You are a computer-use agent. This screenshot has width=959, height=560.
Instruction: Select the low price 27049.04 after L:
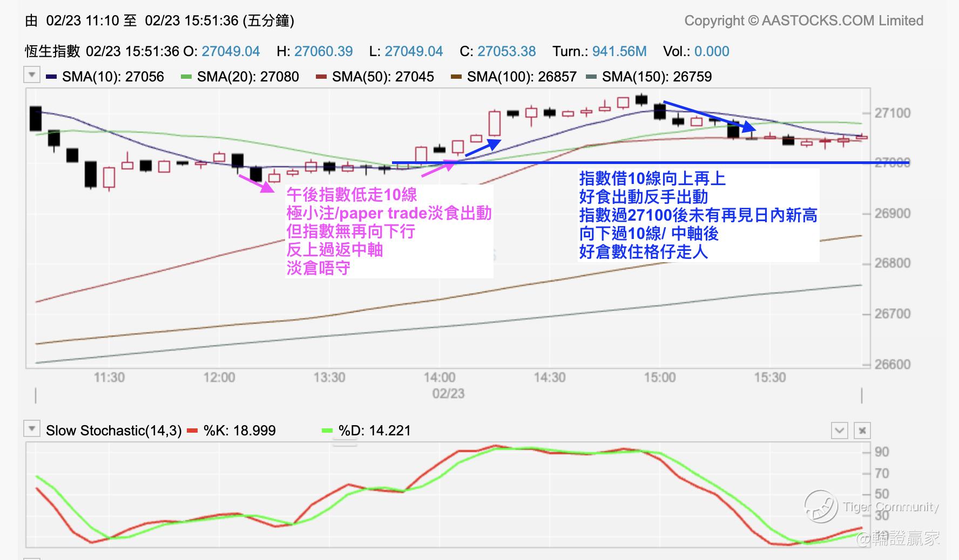pyautogui.click(x=414, y=51)
